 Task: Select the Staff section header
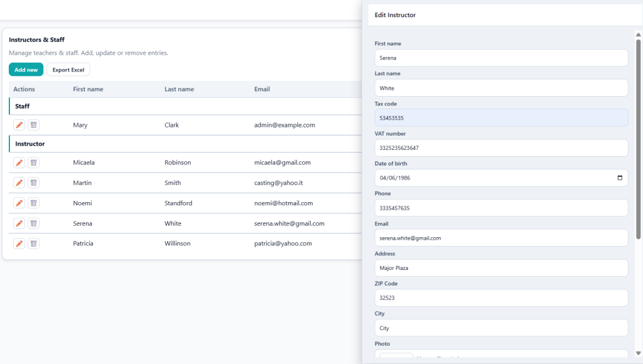pos(21,106)
